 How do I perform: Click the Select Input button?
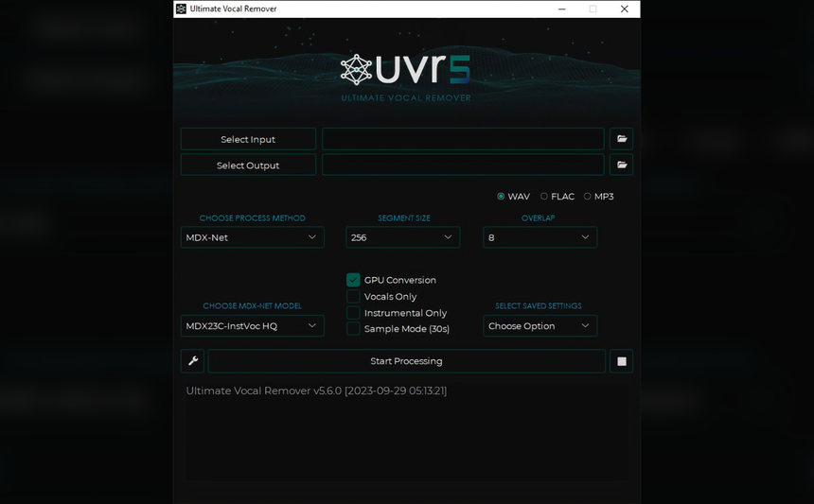click(248, 139)
